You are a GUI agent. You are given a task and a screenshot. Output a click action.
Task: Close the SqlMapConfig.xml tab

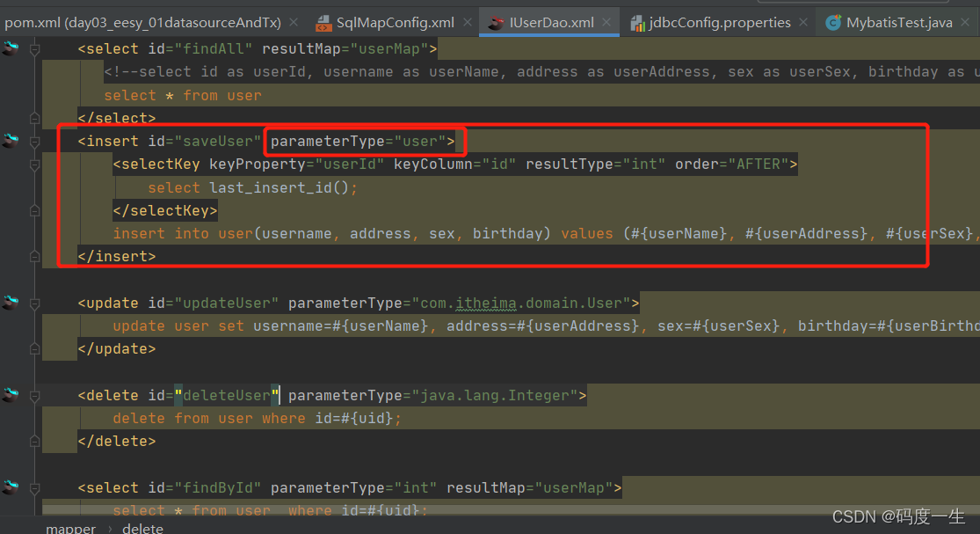[468, 23]
